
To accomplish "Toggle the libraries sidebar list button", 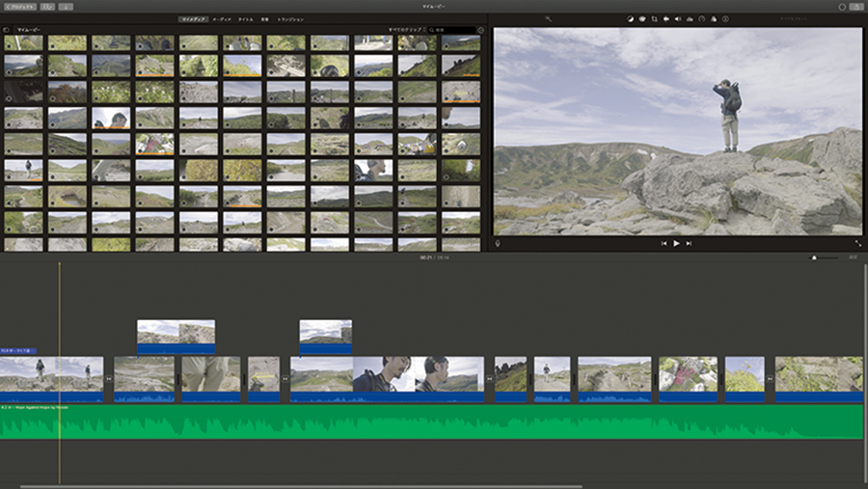I will tap(6, 30).
